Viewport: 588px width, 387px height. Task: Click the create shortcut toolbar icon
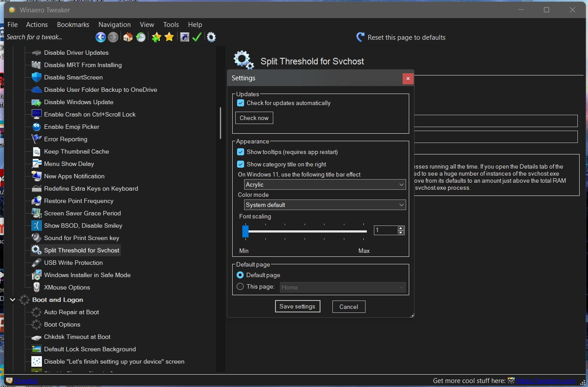click(x=185, y=37)
